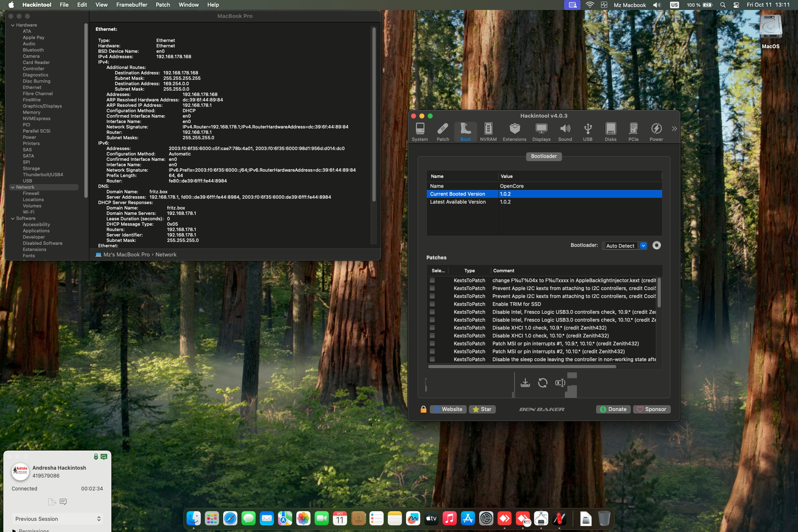Click the chat icon in the remote session panel
798x532 pixels.
click(x=63, y=502)
